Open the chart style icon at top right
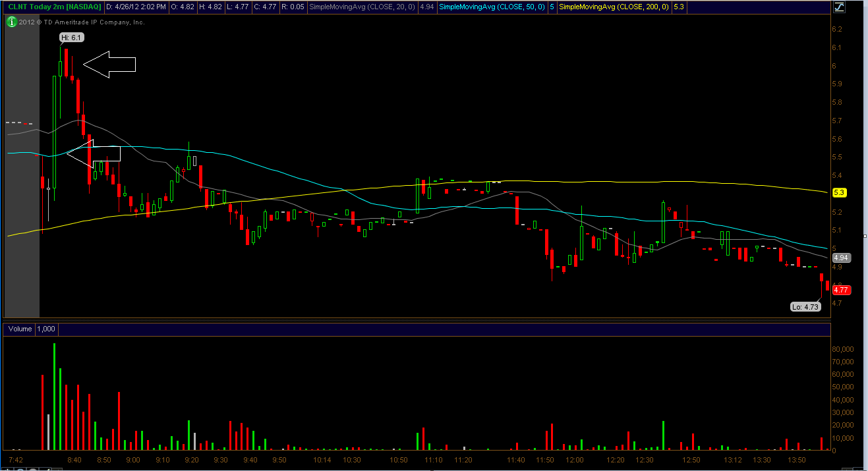868x471 pixels. [x=840, y=7]
